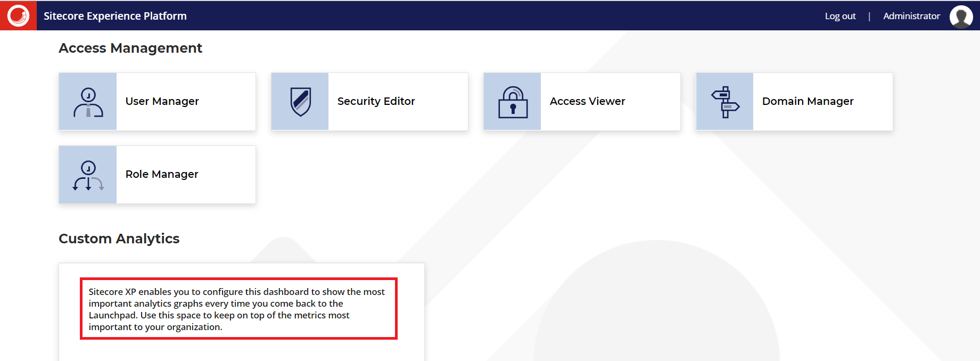Click the Security Editor shield icon
The image size is (980, 361).
pyautogui.click(x=300, y=102)
